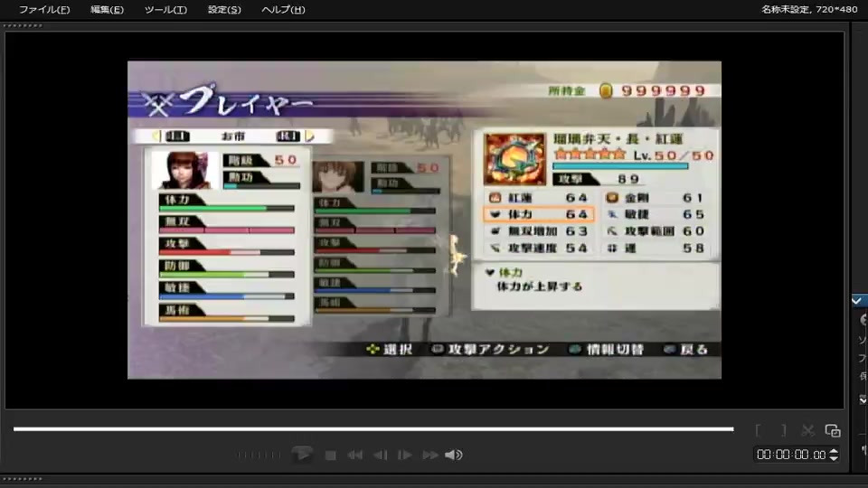Click the scissors split-clip icon
Viewport: 868px width, 488px height.
[807, 430]
